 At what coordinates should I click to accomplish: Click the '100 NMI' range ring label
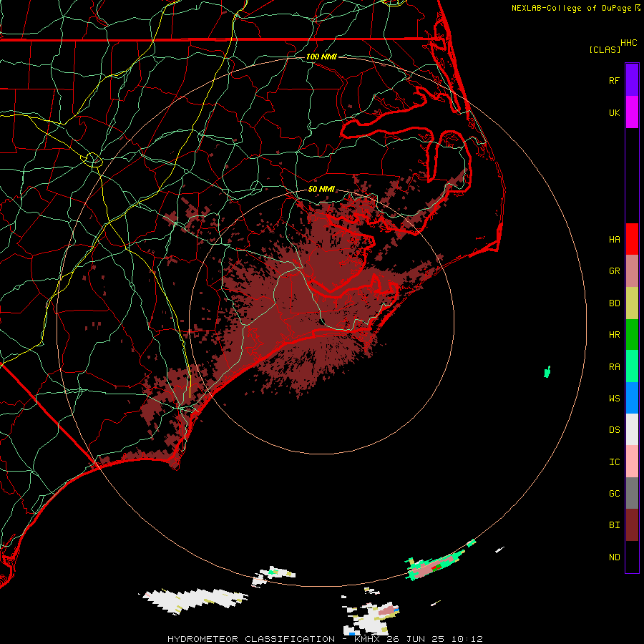321,57
